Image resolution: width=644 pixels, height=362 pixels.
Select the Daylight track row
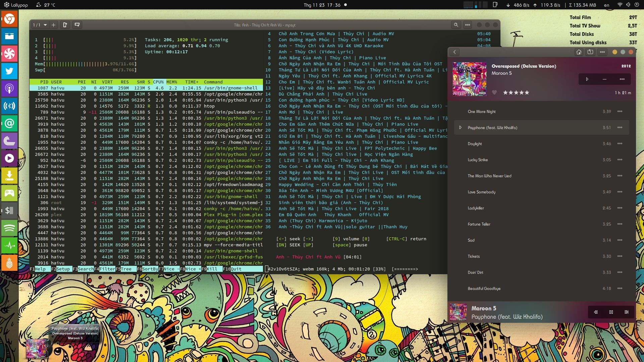541,144
